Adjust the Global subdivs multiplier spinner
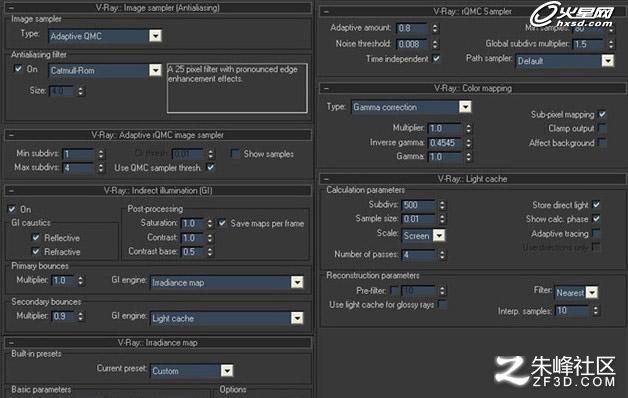The height and width of the screenshot is (398, 628). (611, 44)
